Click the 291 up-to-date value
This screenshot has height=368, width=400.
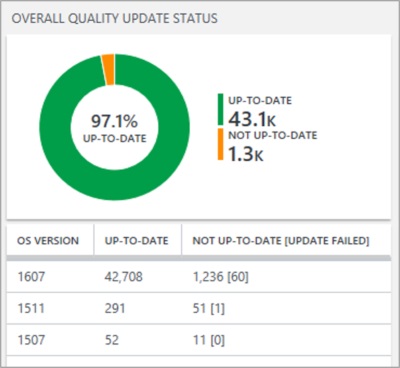(115, 308)
